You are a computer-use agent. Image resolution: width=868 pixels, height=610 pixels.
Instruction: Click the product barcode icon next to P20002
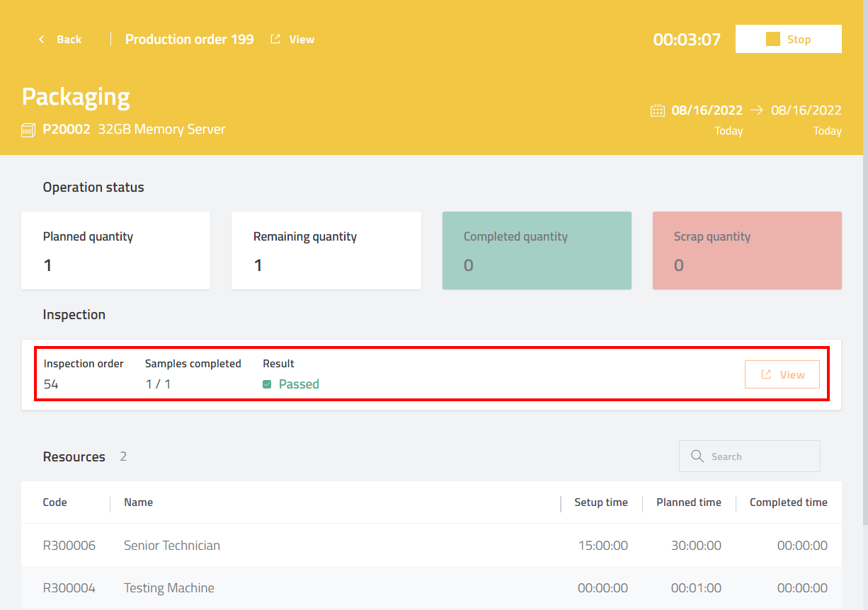point(28,130)
